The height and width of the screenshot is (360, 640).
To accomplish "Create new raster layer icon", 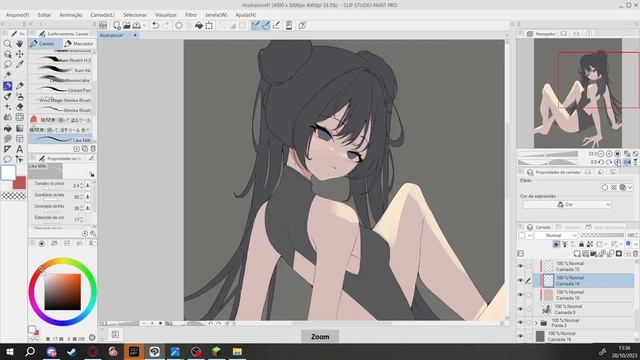I will coord(577,254).
